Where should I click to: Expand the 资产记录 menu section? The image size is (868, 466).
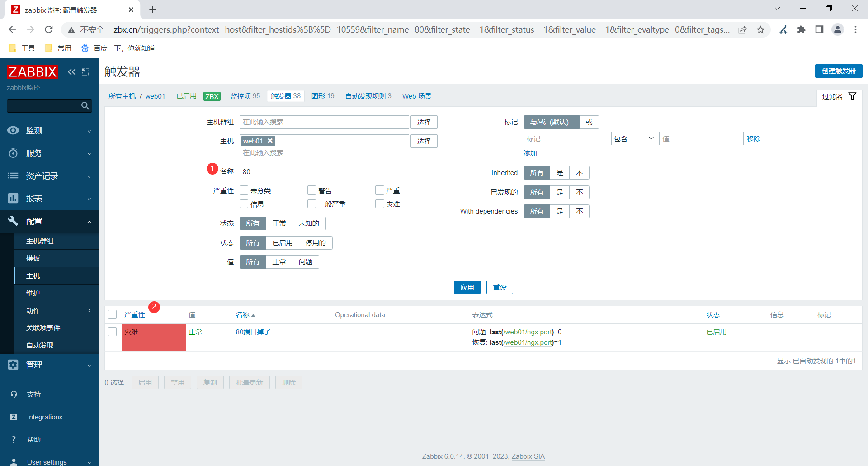89,176
